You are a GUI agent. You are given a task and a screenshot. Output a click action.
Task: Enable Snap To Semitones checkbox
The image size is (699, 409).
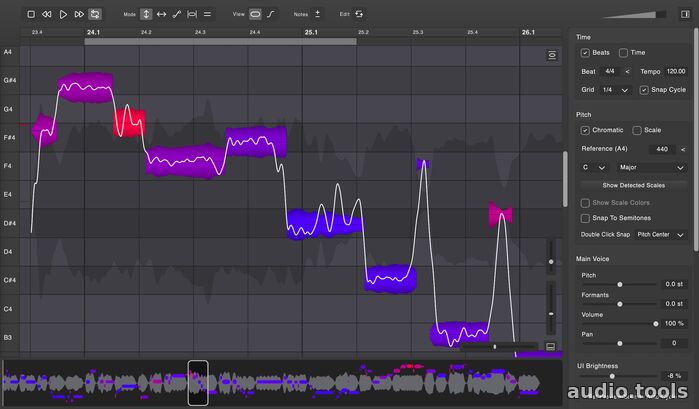click(x=586, y=217)
